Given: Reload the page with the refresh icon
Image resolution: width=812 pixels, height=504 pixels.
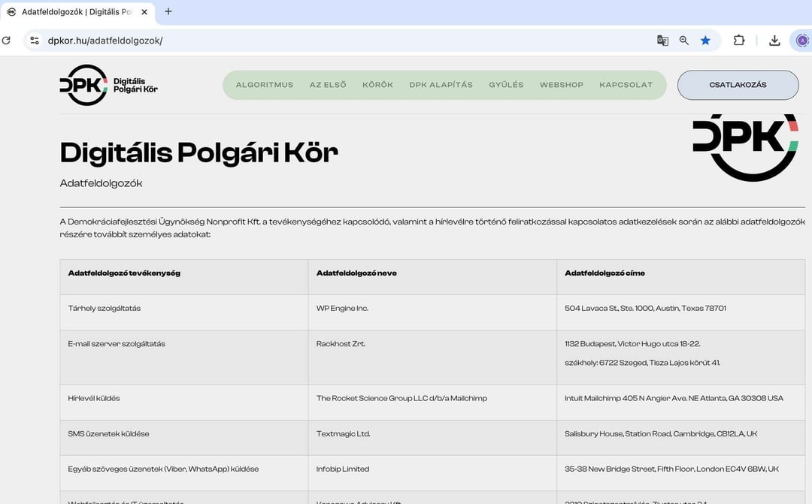Looking at the screenshot, I should click(6, 41).
